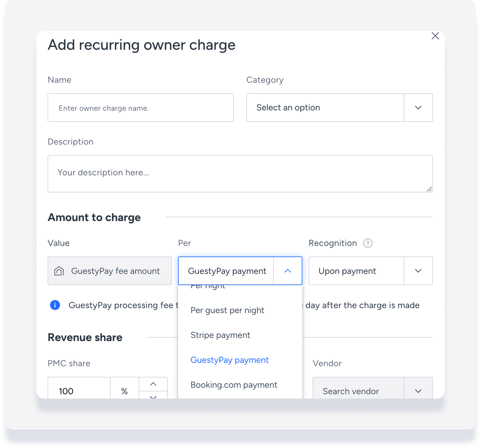This screenshot has width=481, height=448.
Task: Open the Category dropdown
Action: click(x=339, y=108)
